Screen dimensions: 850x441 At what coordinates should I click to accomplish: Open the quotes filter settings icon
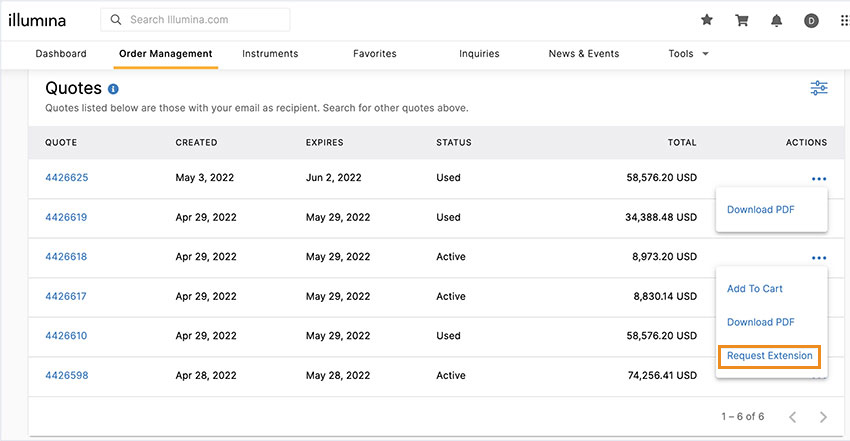coord(819,89)
